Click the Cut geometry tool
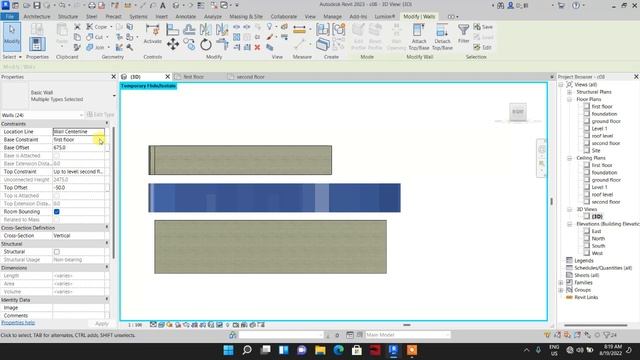 click(95, 37)
